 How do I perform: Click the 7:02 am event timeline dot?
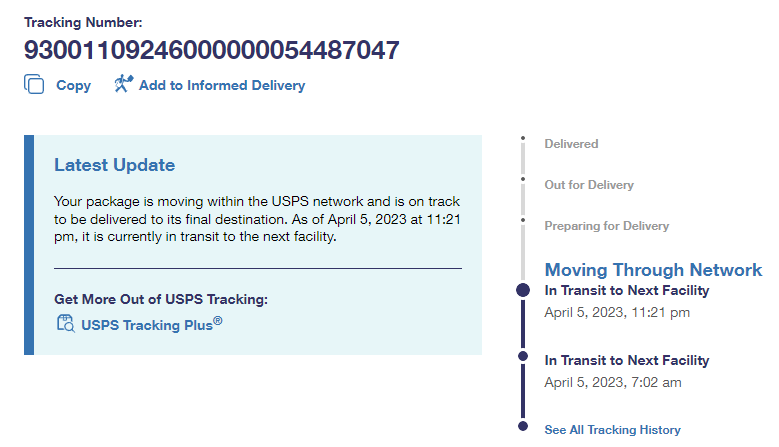[x=522, y=355]
